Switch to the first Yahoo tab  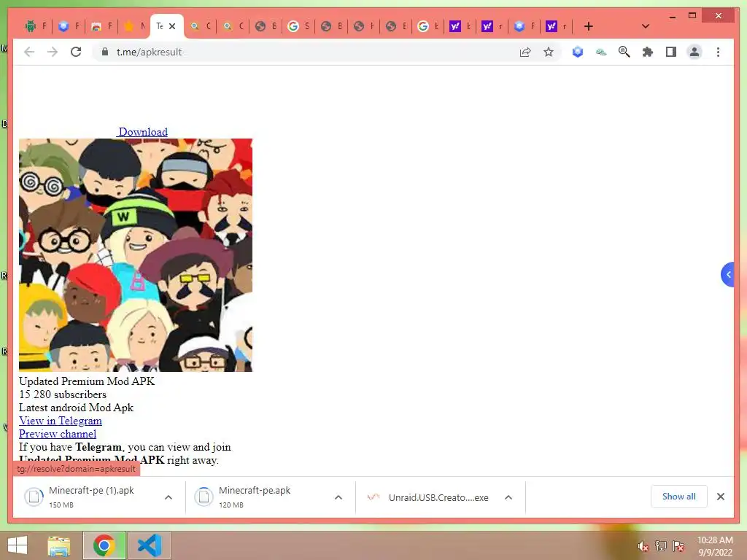(x=460, y=26)
